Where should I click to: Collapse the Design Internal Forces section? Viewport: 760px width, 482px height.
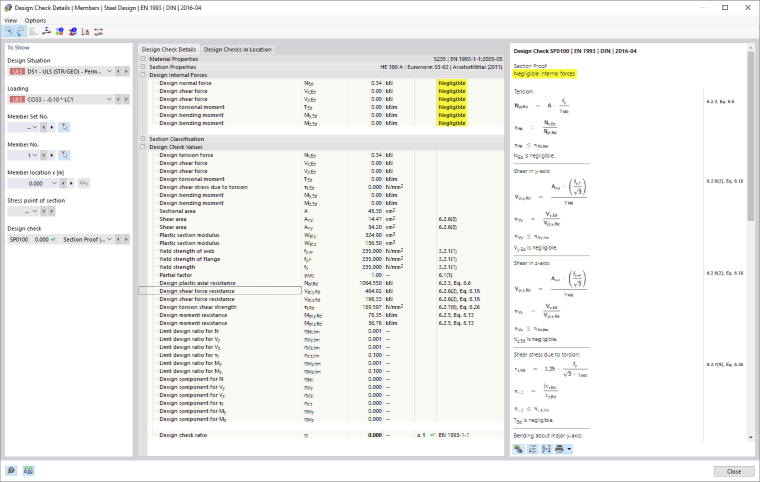(142, 75)
